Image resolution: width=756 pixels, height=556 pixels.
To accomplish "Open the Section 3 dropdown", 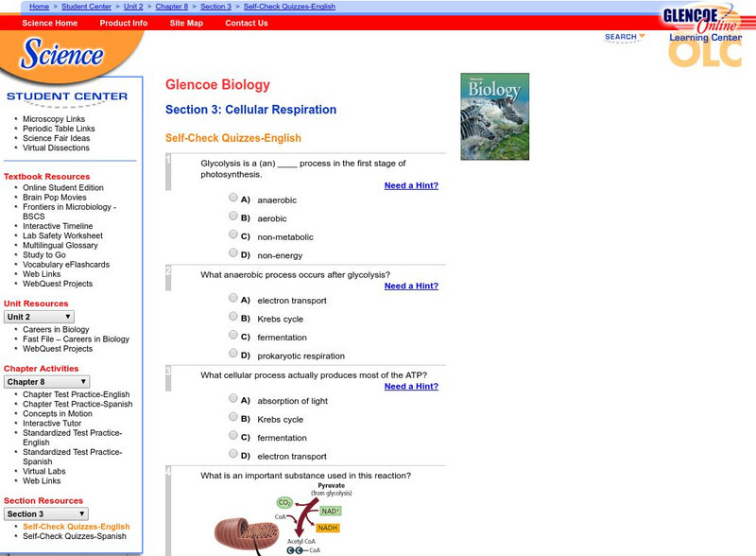I will [x=45, y=514].
